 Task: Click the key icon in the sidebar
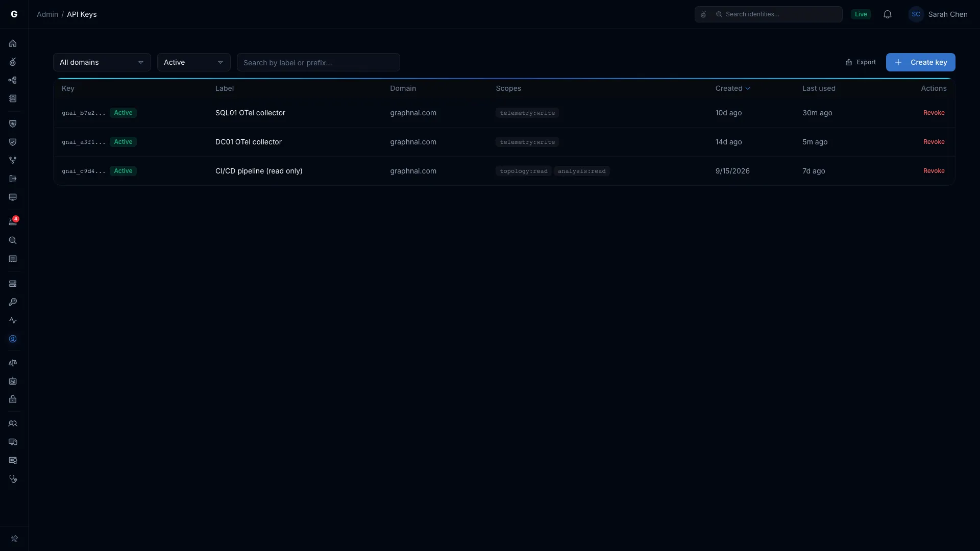coord(13,302)
